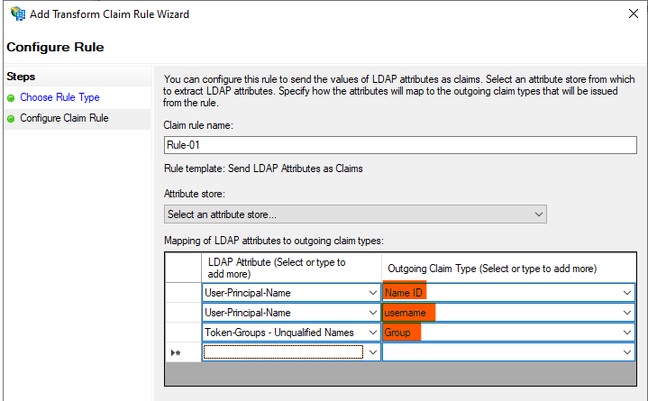The height and width of the screenshot is (401, 648).
Task: Select the Configure Claim Rule step
Action: 64,118
